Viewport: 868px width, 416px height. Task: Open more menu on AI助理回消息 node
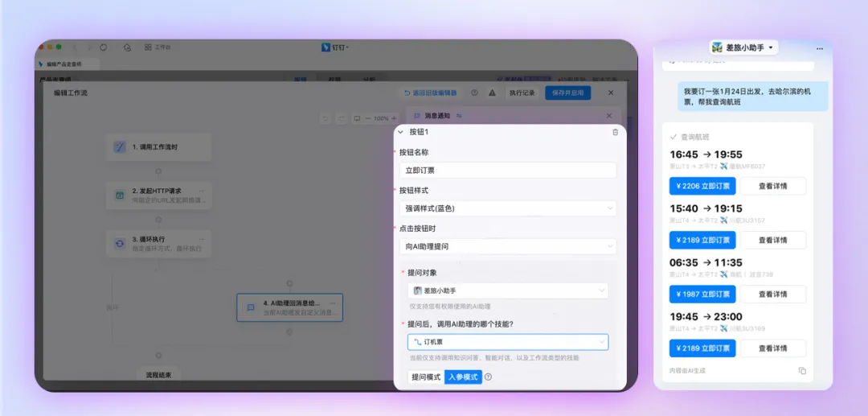tap(333, 303)
